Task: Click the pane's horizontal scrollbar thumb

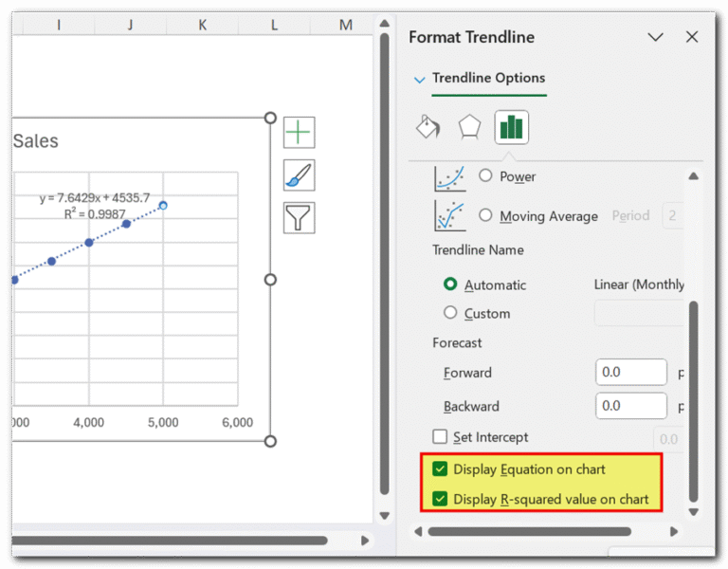Action: click(x=529, y=531)
